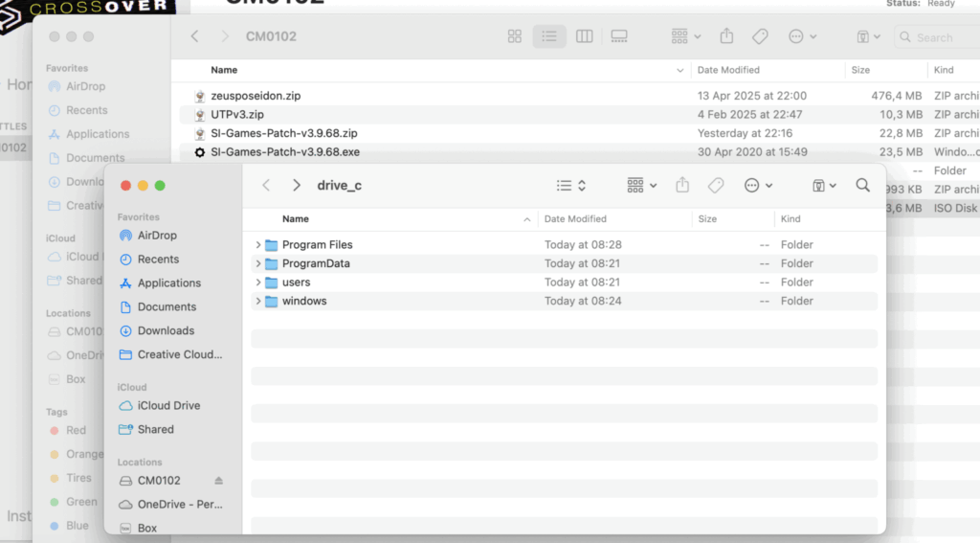
Task: Expand the Program Files folder
Action: click(x=258, y=245)
